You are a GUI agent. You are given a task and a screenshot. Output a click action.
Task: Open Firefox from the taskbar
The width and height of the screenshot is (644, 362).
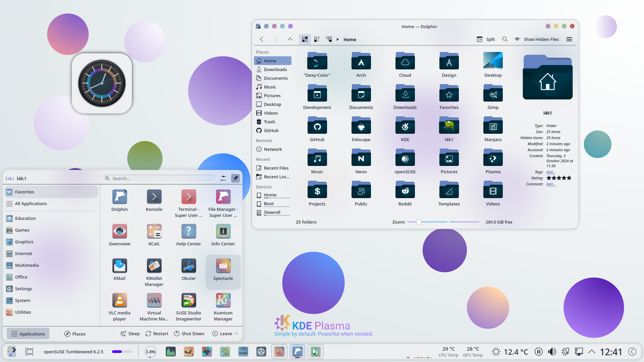pyautogui.click(x=279, y=352)
